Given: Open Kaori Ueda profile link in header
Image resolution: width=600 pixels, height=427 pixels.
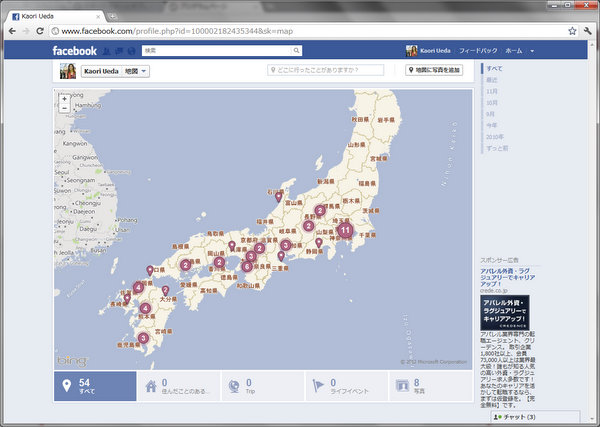Looking at the screenshot, I should [x=429, y=51].
